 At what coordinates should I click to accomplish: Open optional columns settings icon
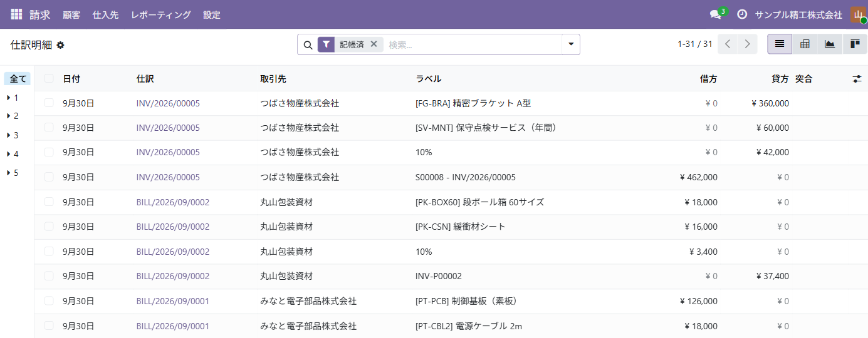tap(857, 79)
